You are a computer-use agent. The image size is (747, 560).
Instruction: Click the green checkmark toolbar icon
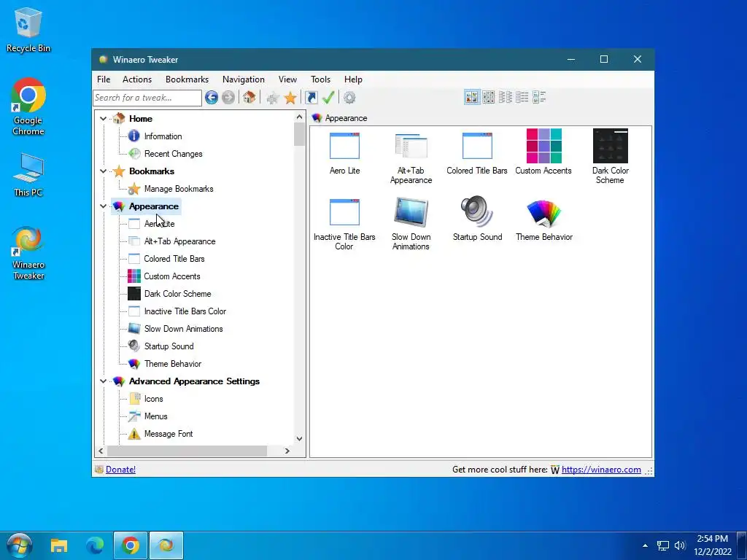coord(328,98)
